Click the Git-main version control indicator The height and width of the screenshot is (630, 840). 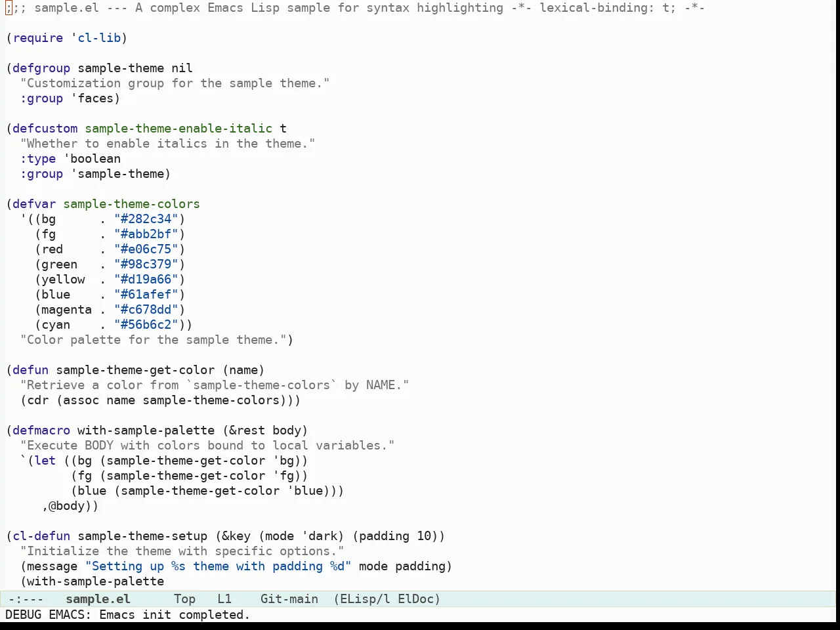[289, 599]
